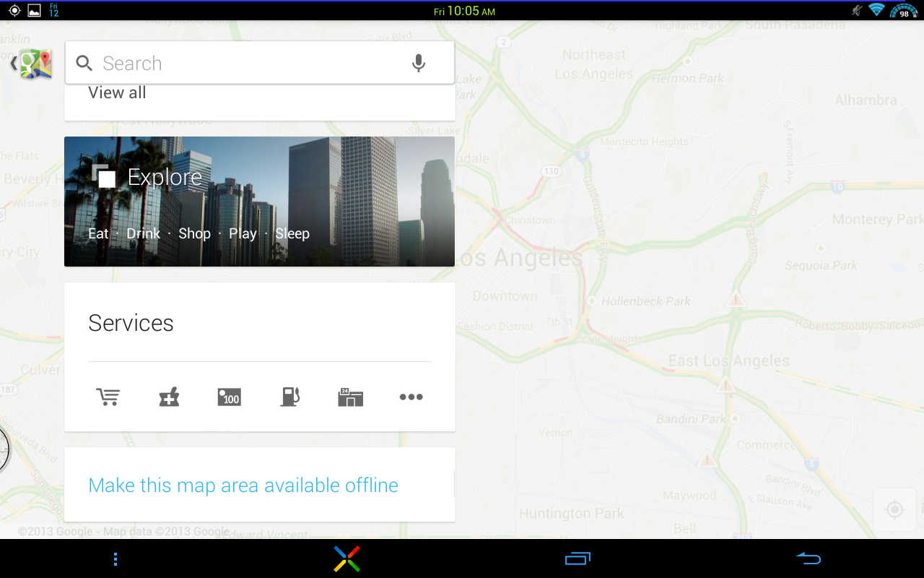Image resolution: width=924 pixels, height=578 pixels.
Task: Tap Make this map area available offline
Action: [243, 485]
